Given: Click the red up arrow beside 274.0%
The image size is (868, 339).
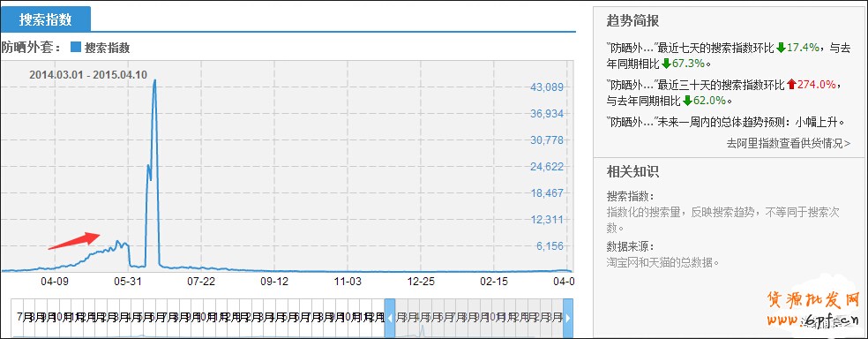Looking at the screenshot, I should click(791, 85).
